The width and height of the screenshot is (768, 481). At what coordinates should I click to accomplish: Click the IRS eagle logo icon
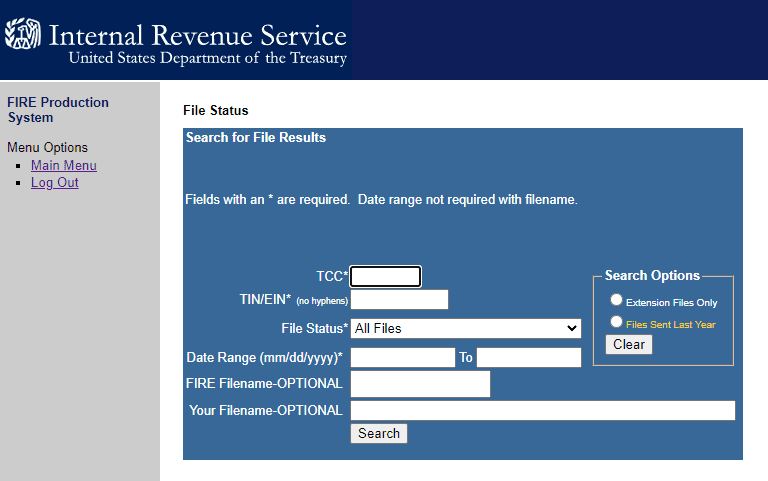(x=23, y=37)
